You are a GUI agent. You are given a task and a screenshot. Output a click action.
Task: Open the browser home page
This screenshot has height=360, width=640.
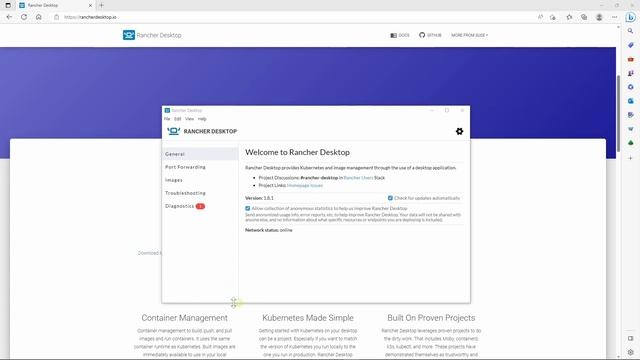click(39, 17)
